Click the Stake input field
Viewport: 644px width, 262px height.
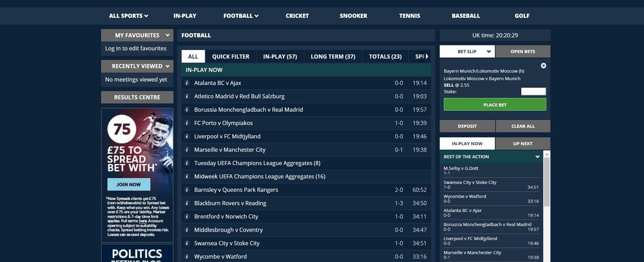click(x=533, y=91)
